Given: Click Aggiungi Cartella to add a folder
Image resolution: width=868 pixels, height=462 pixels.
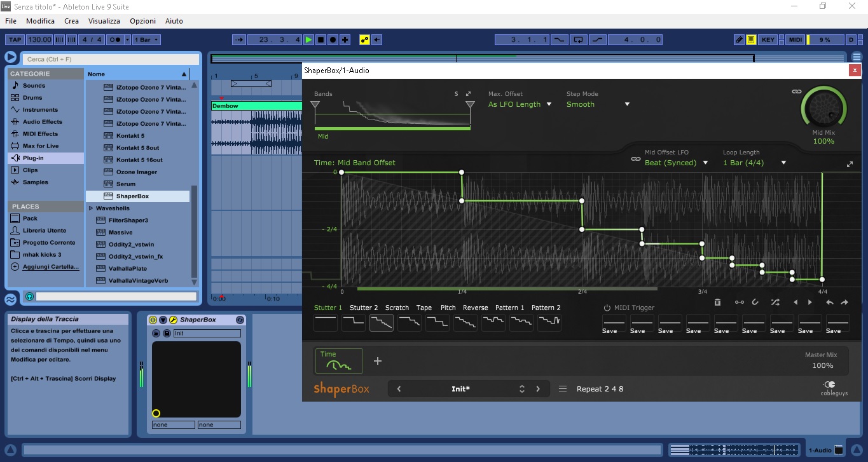Looking at the screenshot, I should point(46,267).
